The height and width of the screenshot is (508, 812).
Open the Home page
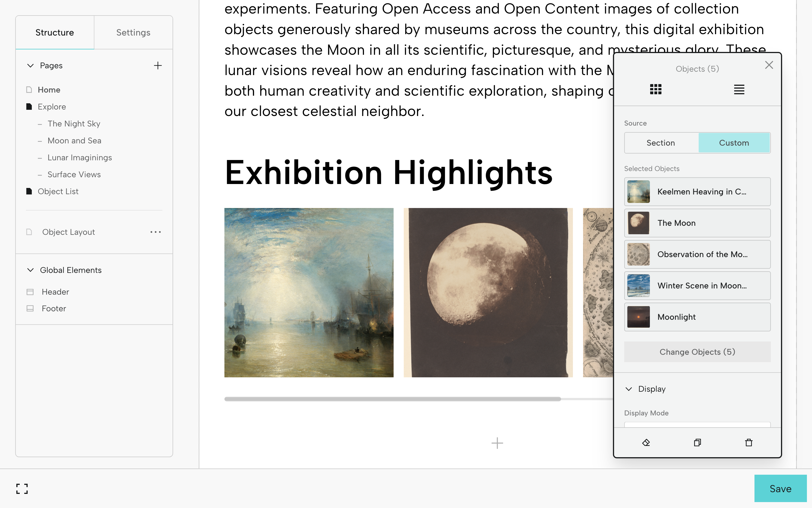[49, 90]
